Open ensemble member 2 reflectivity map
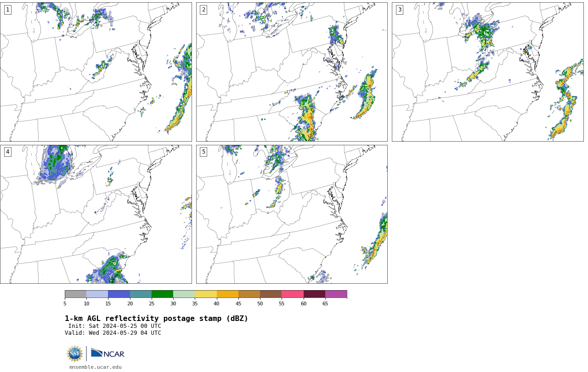 pyautogui.click(x=292, y=72)
